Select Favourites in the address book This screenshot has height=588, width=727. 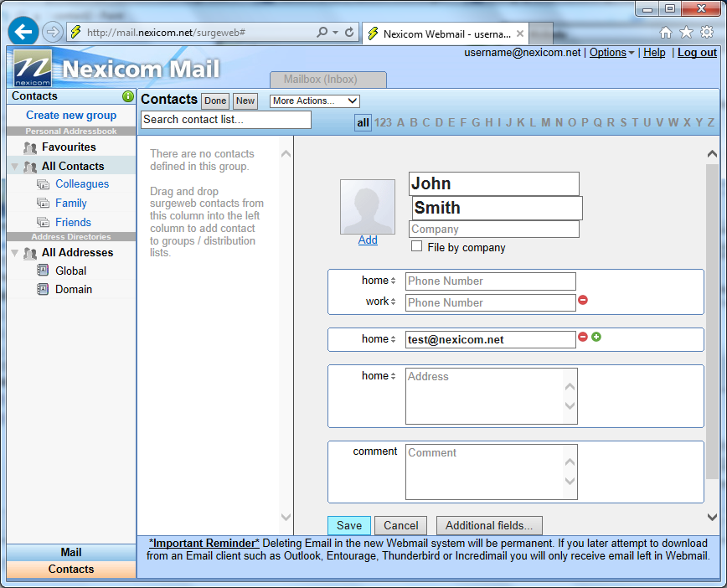(x=69, y=147)
